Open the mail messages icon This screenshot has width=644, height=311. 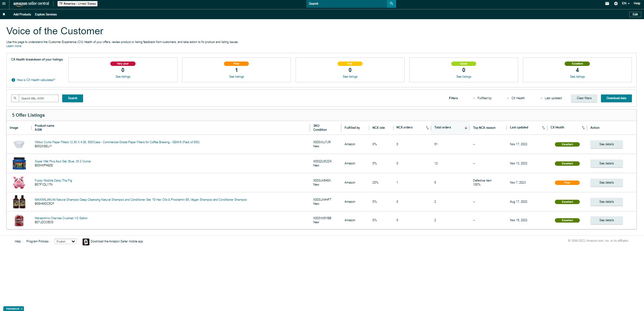[x=607, y=4]
